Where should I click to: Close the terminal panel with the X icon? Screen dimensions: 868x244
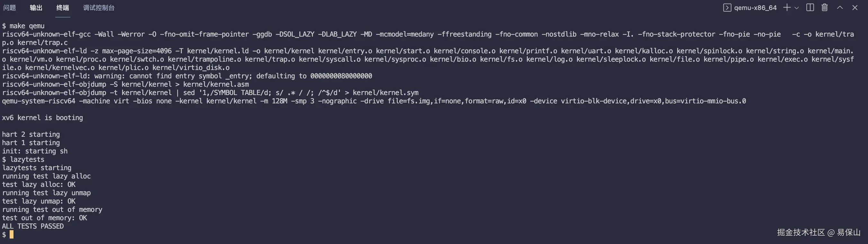855,7
